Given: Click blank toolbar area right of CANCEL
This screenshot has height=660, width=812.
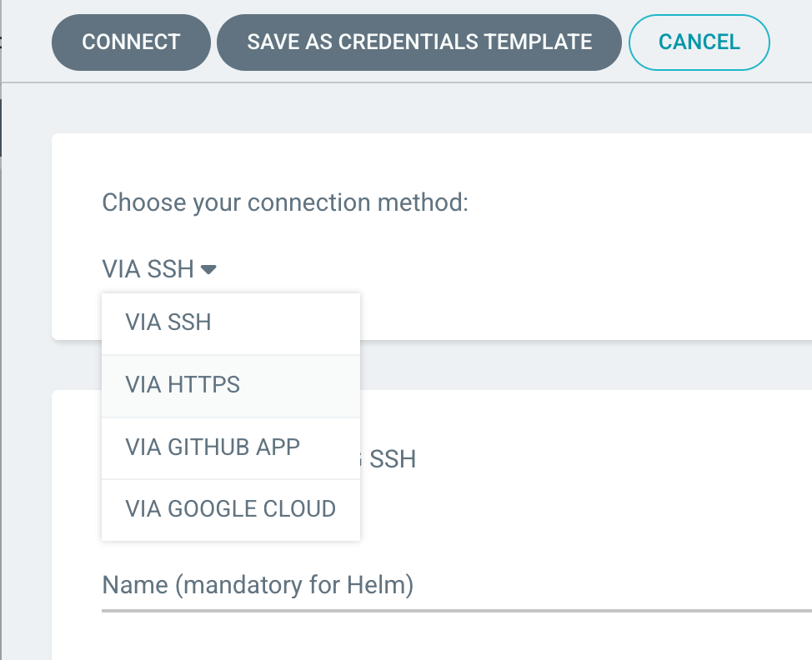Looking at the screenshot, I should 792,42.
